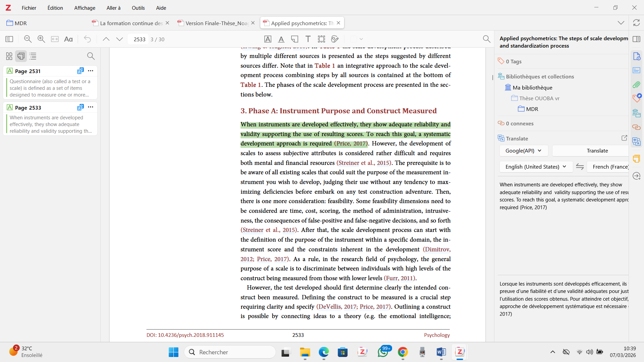Screen dimensions: 644x362
Task: Switch to Version Finale-Thèse tab
Action: pyautogui.click(x=216, y=23)
